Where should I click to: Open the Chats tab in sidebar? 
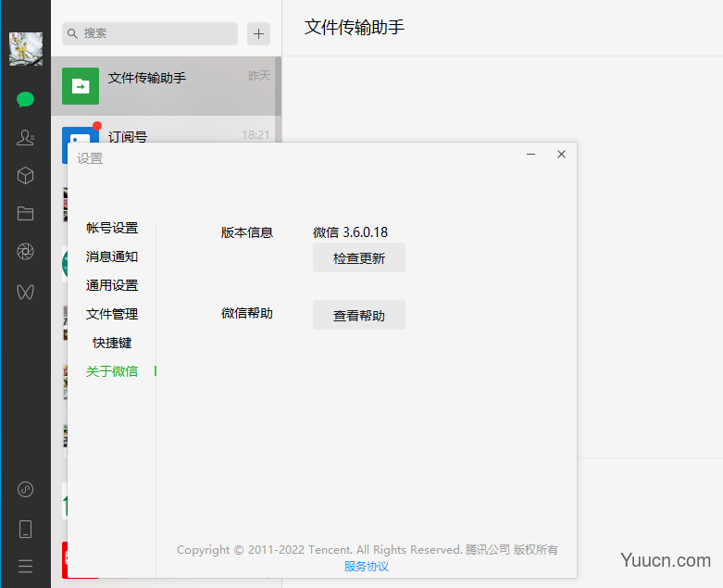[x=25, y=99]
